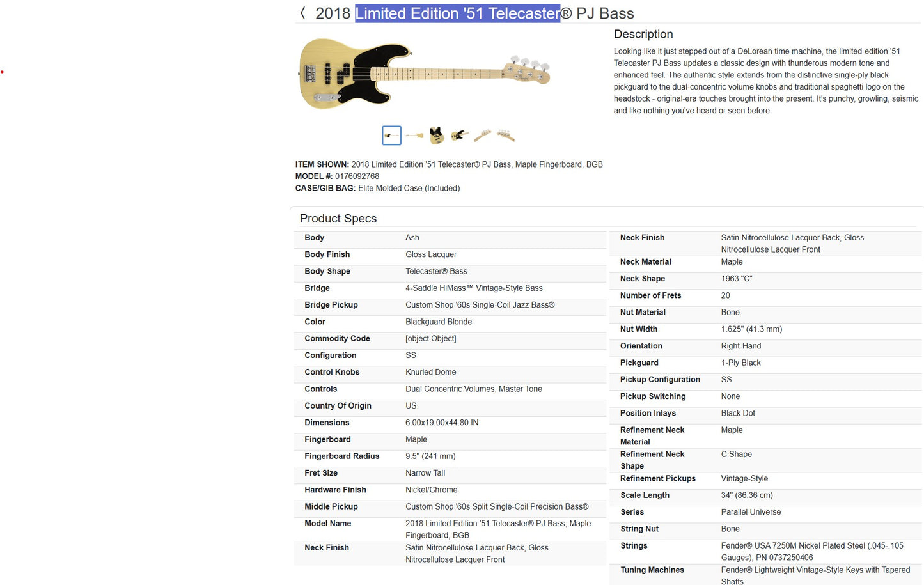Click the Elite Molded Case text

coord(409,189)
